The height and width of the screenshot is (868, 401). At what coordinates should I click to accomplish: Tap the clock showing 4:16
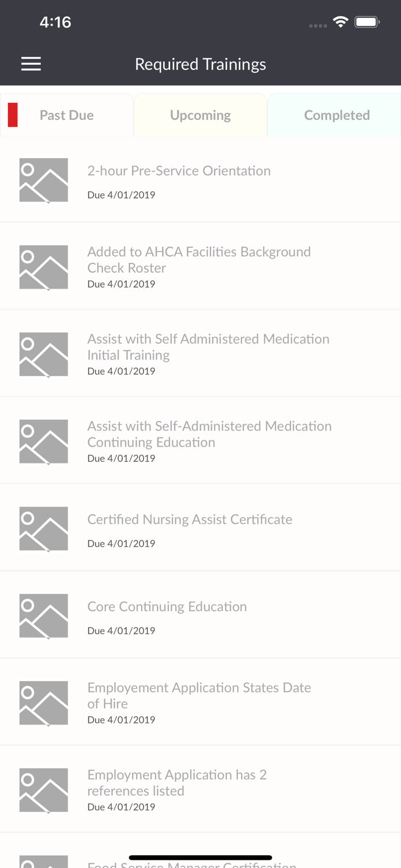click(56, 21)
